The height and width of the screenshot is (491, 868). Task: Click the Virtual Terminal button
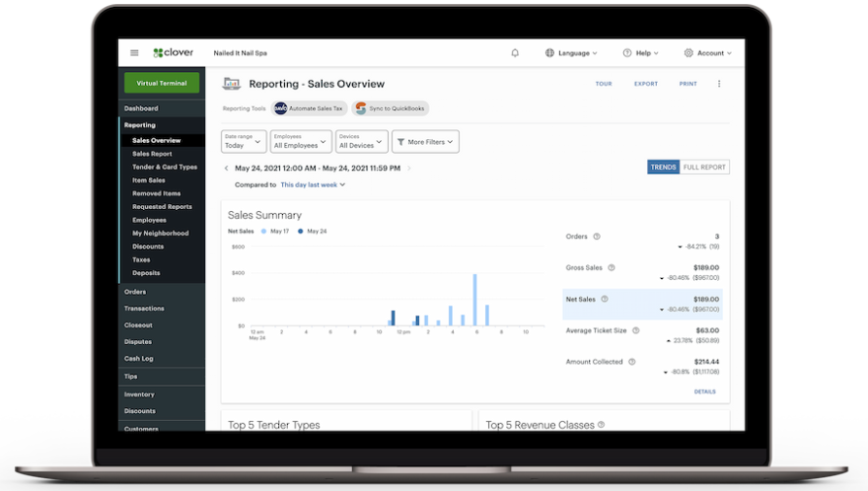(162, 83)
